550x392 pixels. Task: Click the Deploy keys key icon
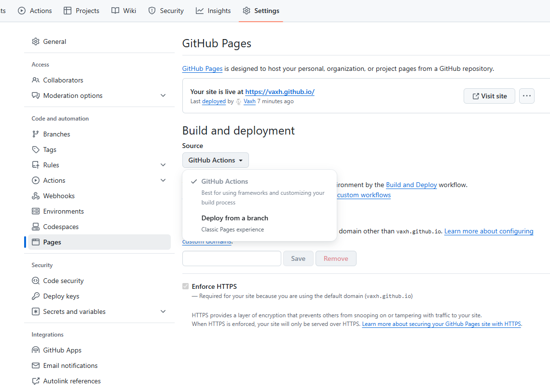[35, 296]
